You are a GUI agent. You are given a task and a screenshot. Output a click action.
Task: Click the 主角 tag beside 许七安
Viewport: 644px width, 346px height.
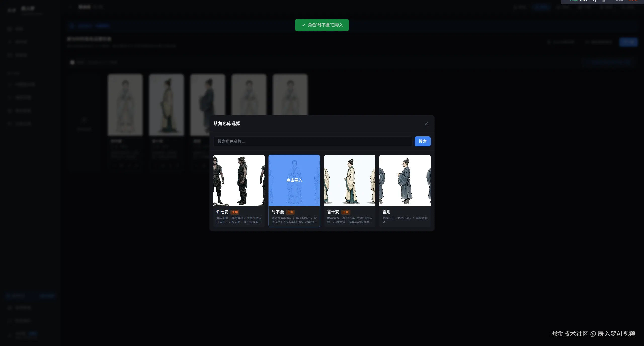click(x=235, y=212)
